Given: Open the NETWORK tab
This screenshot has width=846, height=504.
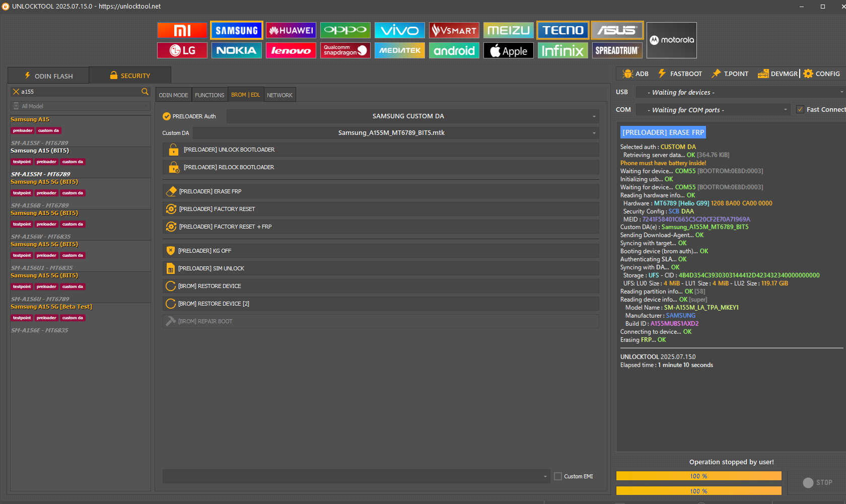Looking at the screenshot, I should click(279, 95).
